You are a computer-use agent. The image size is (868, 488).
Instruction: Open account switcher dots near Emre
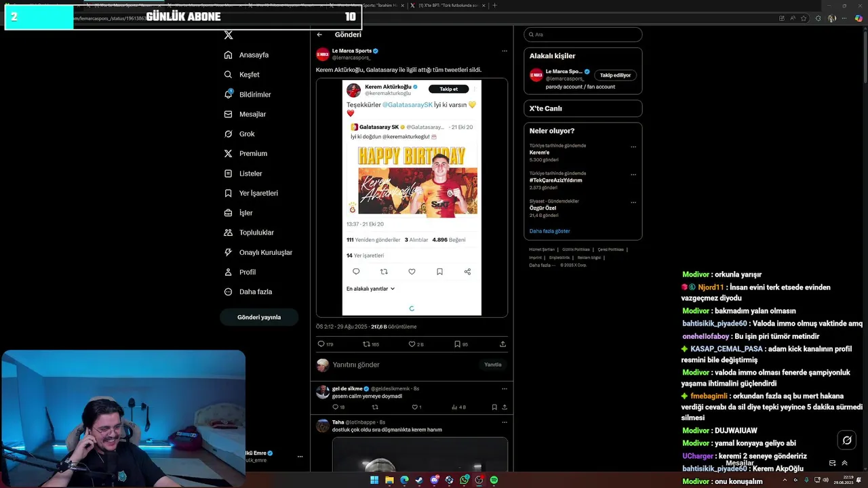[300, 457]
